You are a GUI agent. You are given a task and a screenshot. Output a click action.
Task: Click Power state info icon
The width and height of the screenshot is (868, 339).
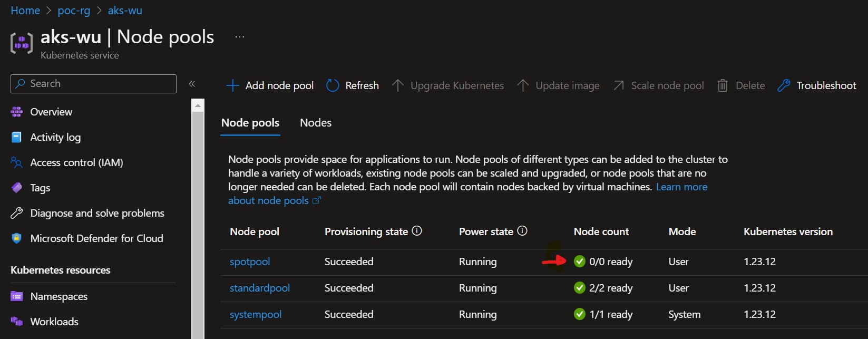(522, 231)
